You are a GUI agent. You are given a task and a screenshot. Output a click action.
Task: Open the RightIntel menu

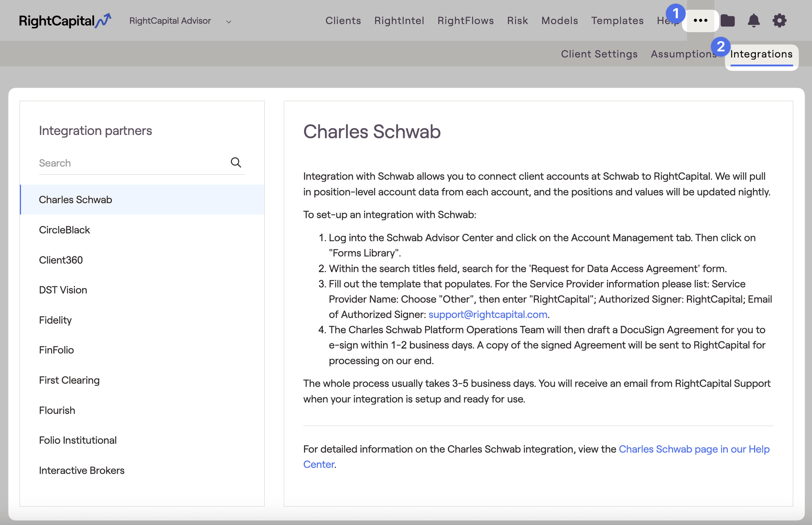pos(399,21)
